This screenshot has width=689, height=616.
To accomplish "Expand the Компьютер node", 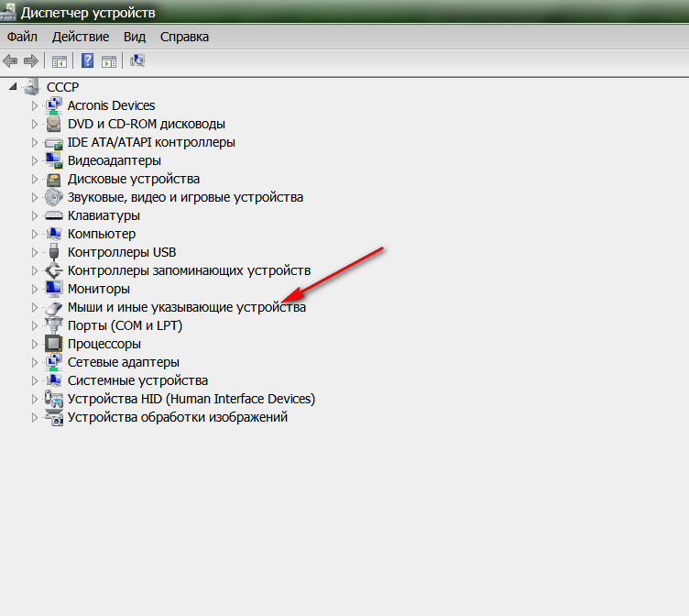I will pos(34,234).
